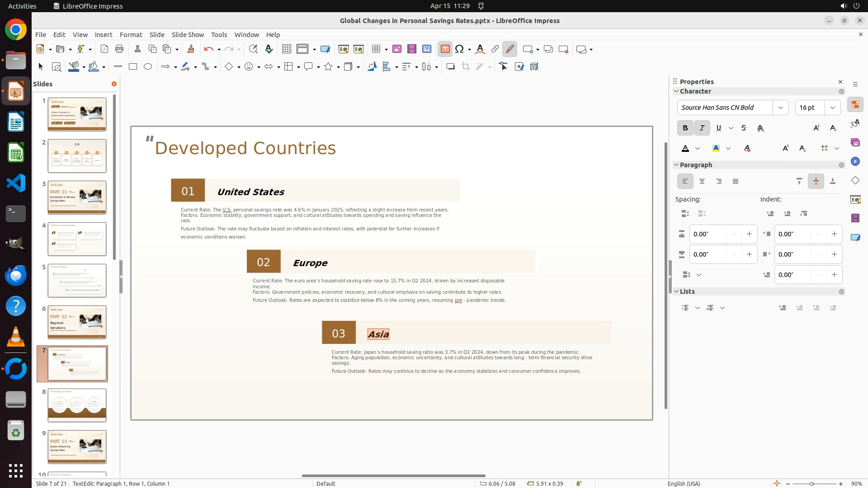
Task: Toggle Italic formatting button
Action: point(702,128)
